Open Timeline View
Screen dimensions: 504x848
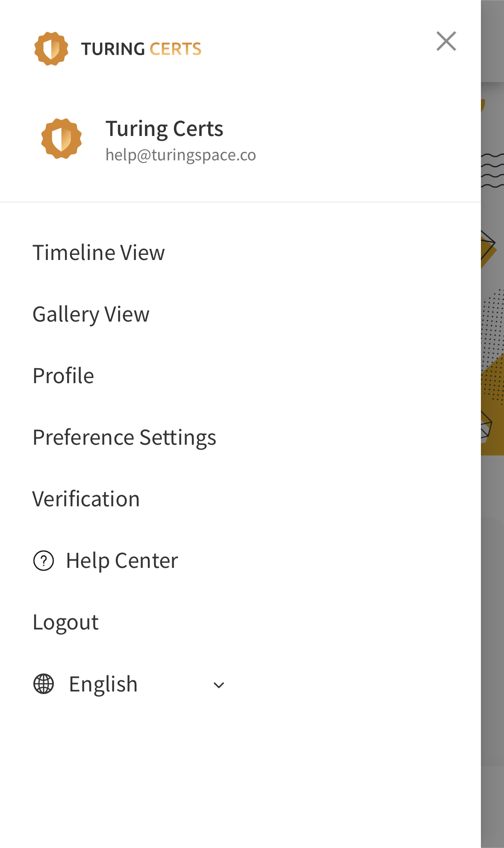pyautogui.click(x=99, y=252)
